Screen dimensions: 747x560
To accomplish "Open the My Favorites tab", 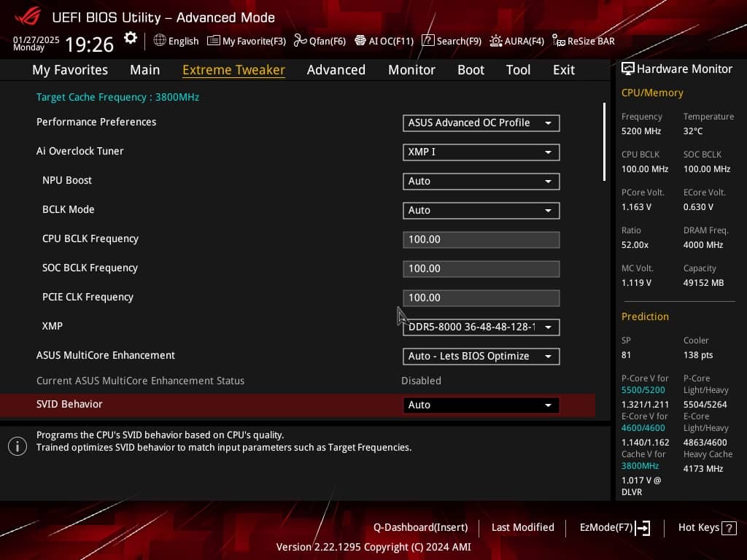I will [70, 70].
